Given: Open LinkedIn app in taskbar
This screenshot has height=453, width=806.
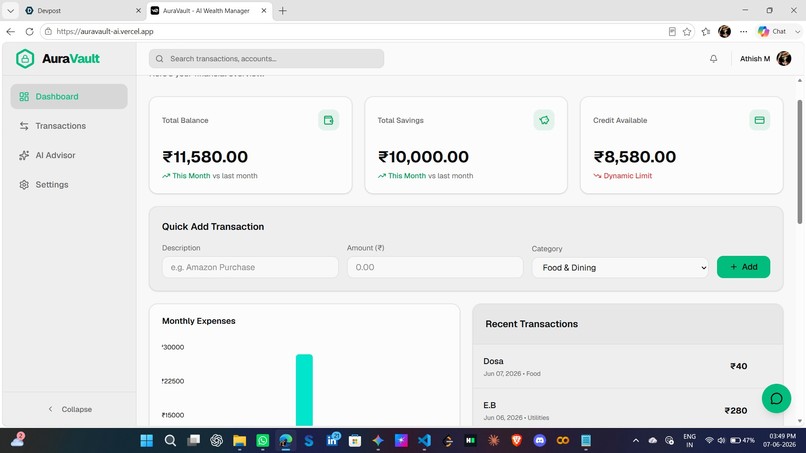Looking at the screenshot, I should click(333, 440).
